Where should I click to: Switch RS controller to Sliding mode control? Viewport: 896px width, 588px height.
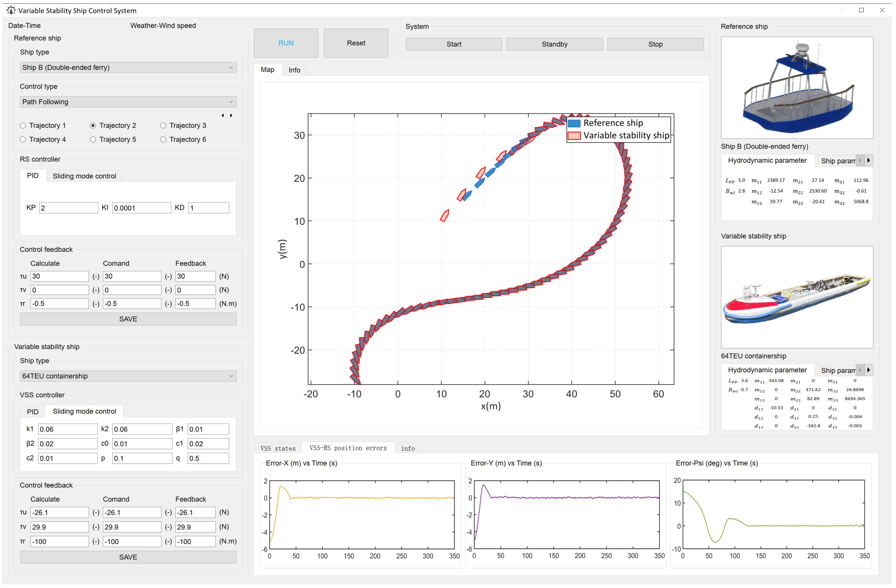(x=84, y=176)
